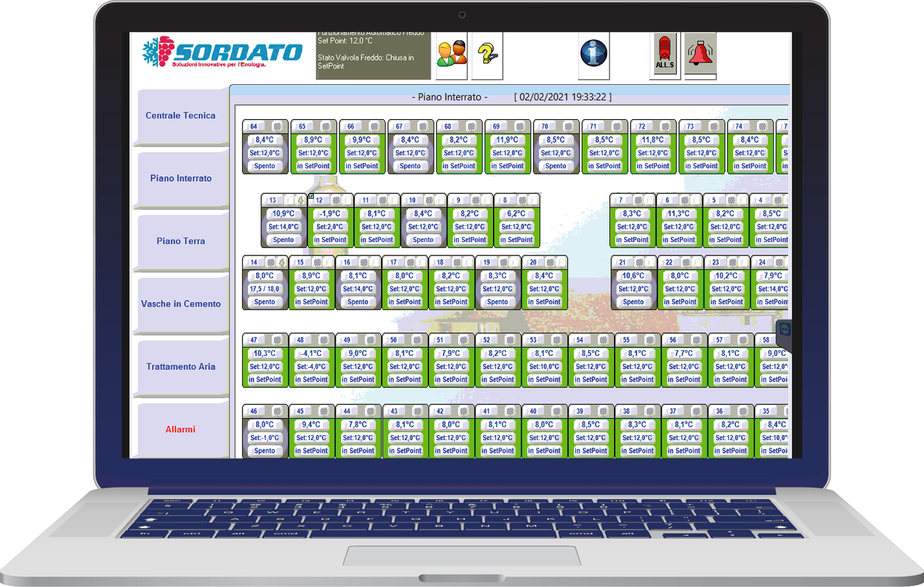924x587 pixels.
Task: Select the Set:14,0°C setpoint on tank 16
Action: (x=358, y=289)
